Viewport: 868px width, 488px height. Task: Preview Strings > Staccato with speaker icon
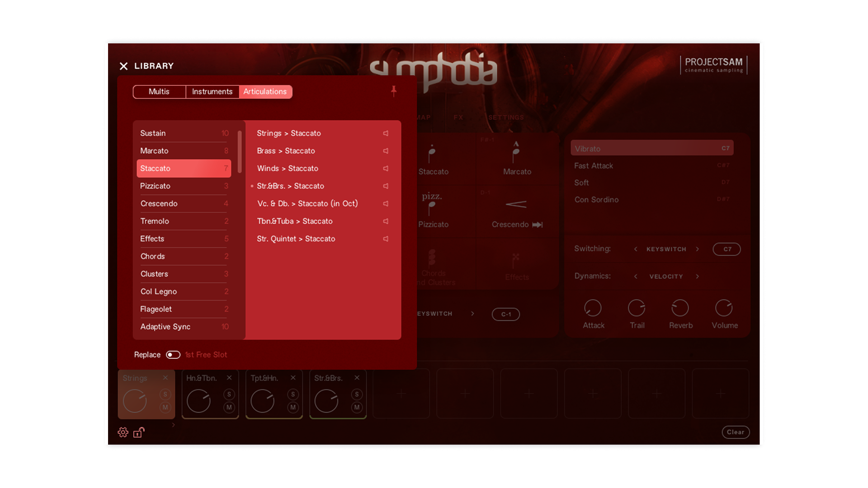coord(386,133)
